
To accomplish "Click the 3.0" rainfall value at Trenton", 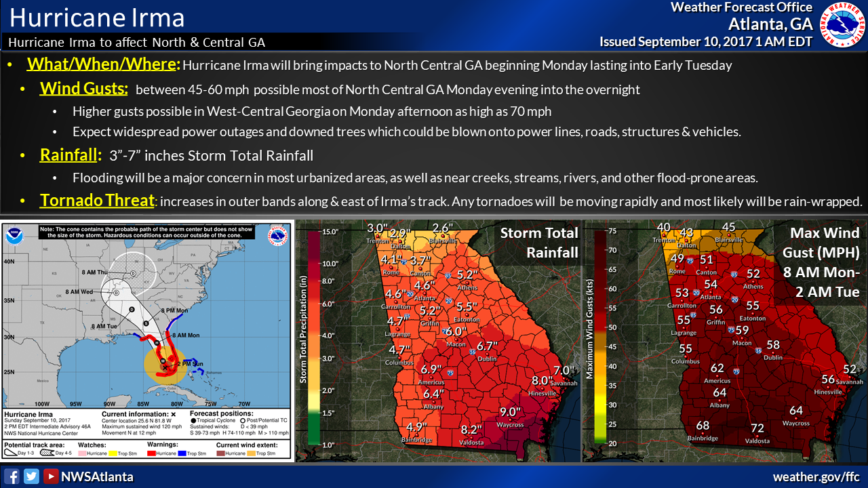I will pyautogui.click(x=378, y=228).
